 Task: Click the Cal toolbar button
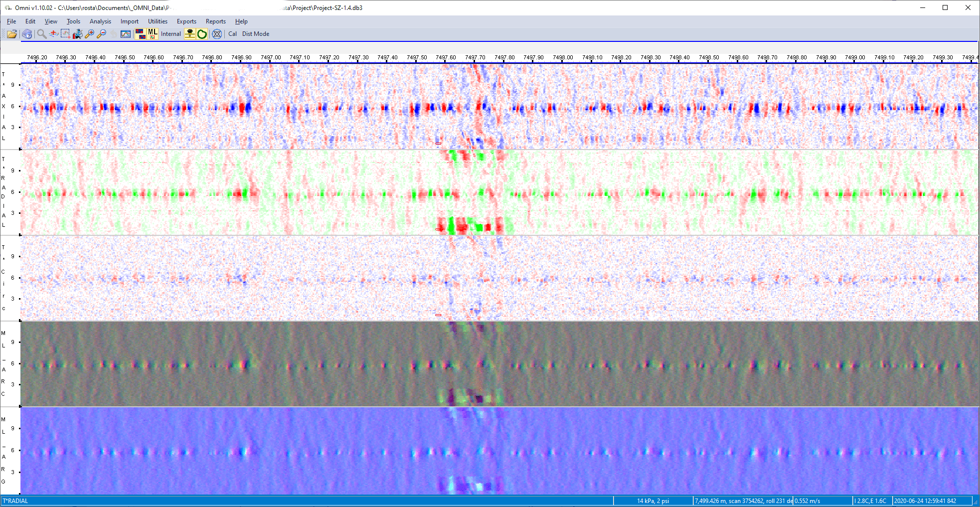(x=232, y=34)
